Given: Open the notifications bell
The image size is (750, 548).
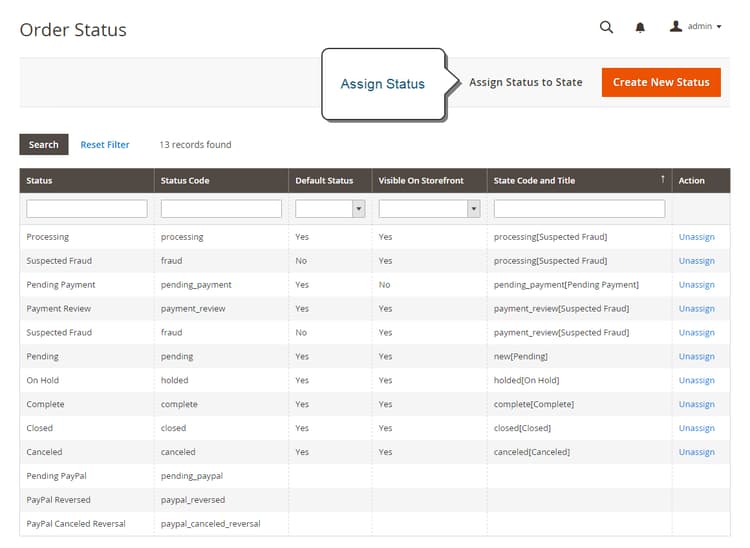Looking at the screenshot, I should tap(640, 27).
